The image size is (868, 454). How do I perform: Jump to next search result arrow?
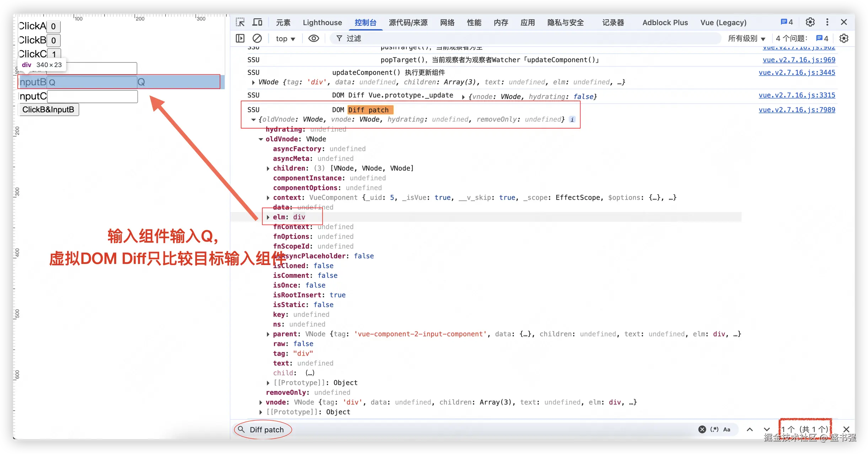[767, 429]
